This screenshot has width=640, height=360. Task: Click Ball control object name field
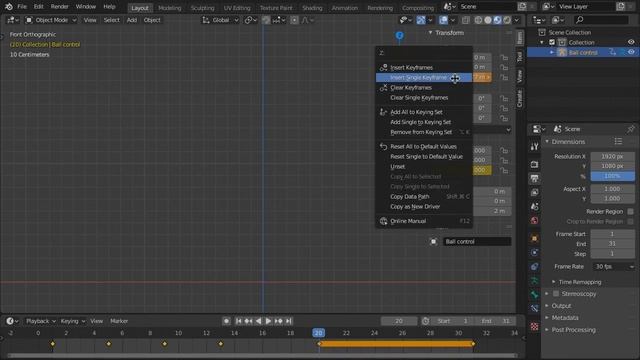point(477,242)
